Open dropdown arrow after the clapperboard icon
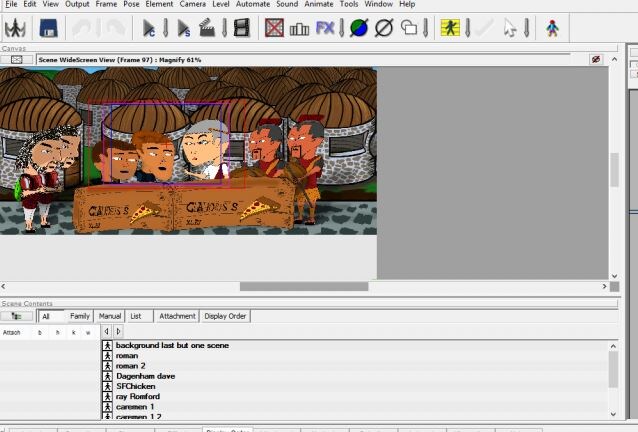The image size is (638, 432). coord(224,28)
